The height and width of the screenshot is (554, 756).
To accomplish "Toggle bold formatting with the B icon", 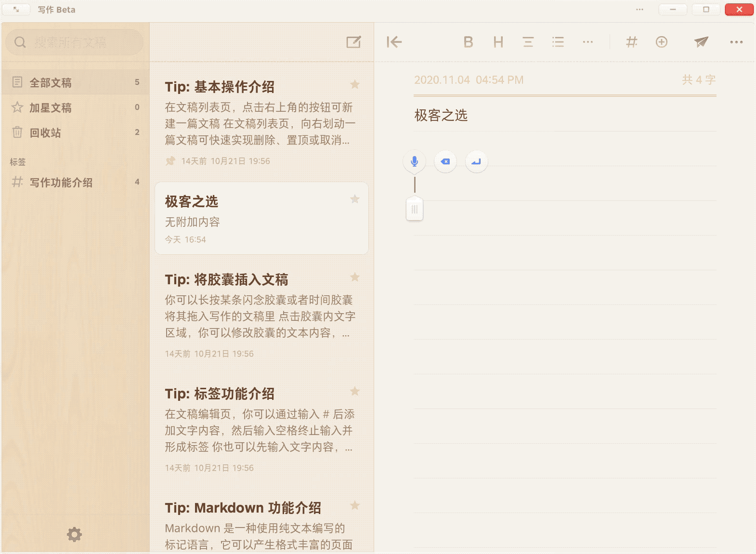I will pyautogui.click(x=468, y=42).
